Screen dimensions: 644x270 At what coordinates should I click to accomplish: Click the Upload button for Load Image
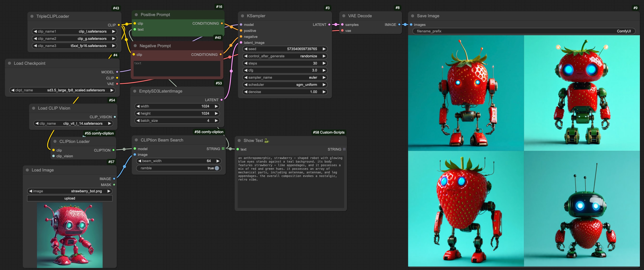tap(69, 198)
